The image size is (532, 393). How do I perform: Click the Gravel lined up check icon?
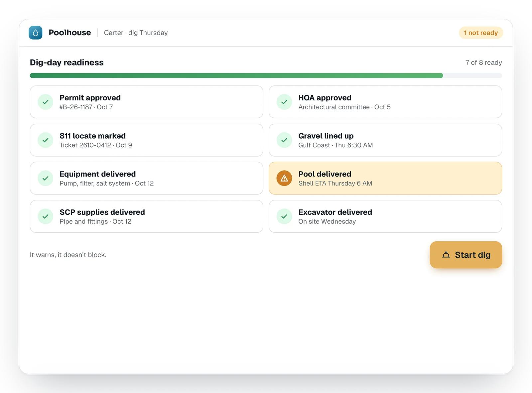284,140
